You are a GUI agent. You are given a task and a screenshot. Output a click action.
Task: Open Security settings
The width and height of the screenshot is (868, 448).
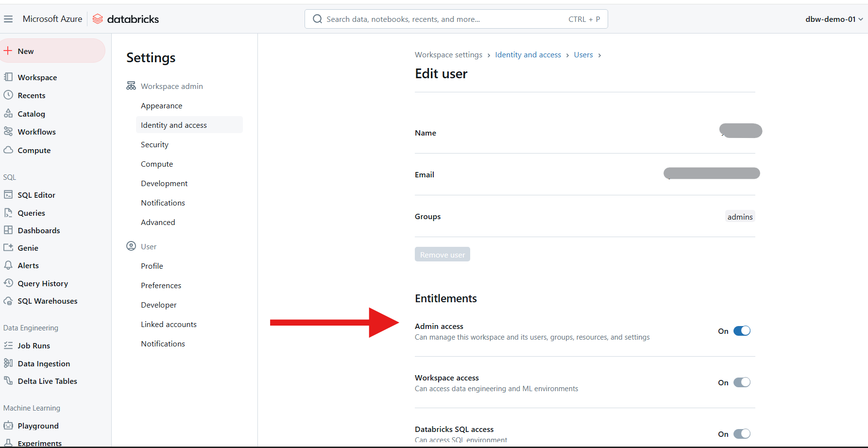(154, 144)
